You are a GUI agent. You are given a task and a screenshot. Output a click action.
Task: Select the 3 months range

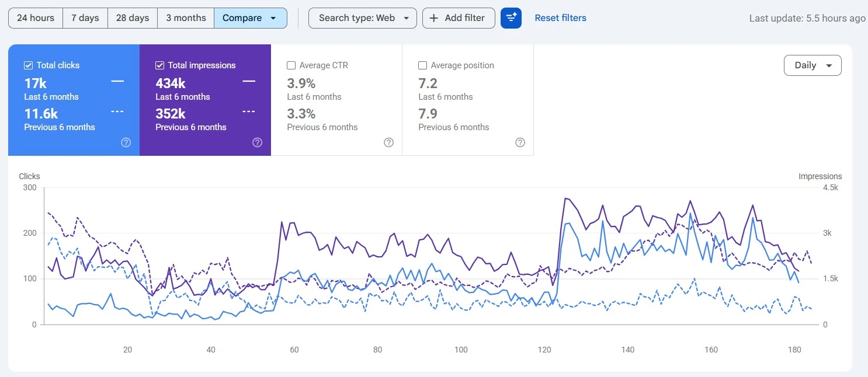pos(186,18)
